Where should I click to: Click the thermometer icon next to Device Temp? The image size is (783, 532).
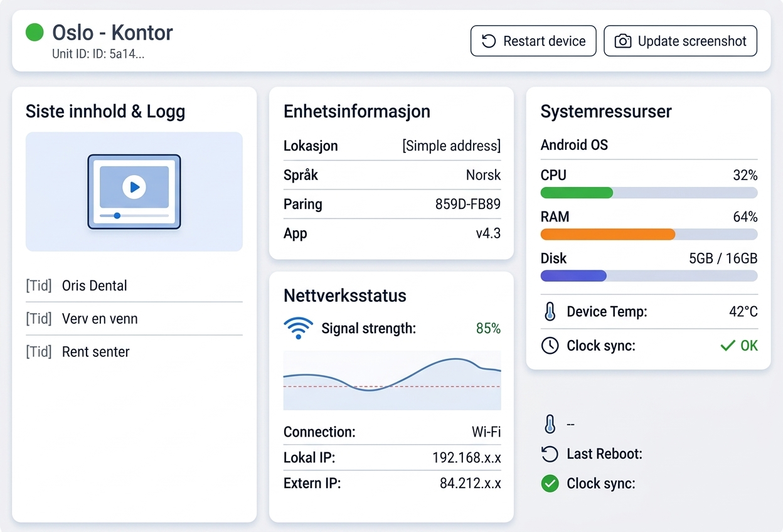coord(550,312)
